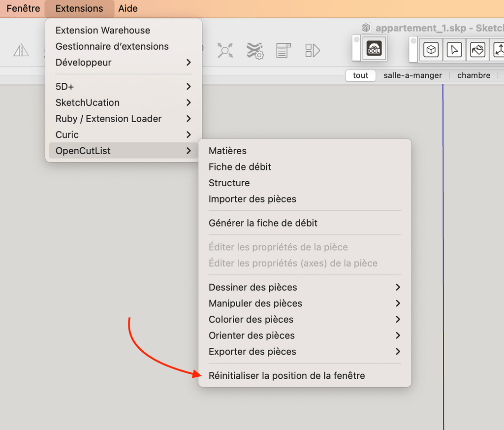
Task: Choose Matières in OpenCutList submenu
Action: 305,151
